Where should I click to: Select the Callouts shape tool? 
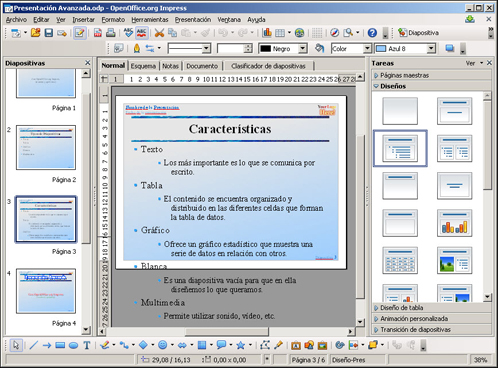pyautogui.click(x=221, y=345)
